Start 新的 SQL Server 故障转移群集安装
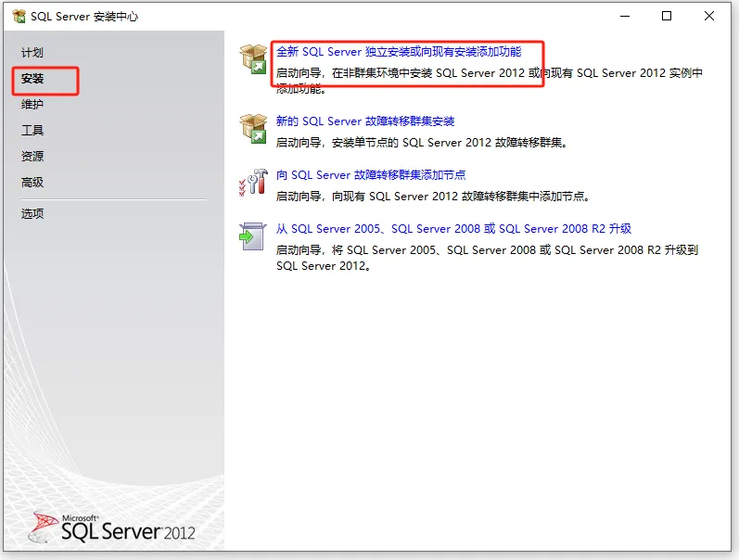Image resolution: width=739 pixels, height=560 pixels. [x=365, y=121]
